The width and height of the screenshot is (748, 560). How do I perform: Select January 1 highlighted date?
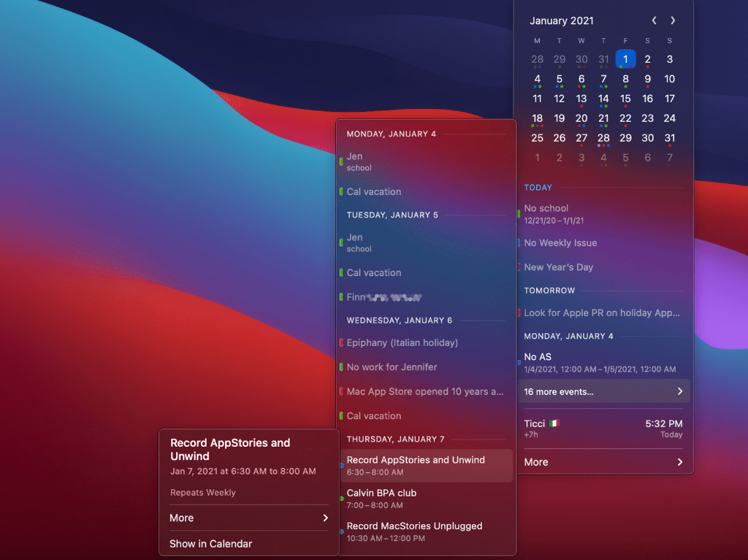tap(625, 59)
